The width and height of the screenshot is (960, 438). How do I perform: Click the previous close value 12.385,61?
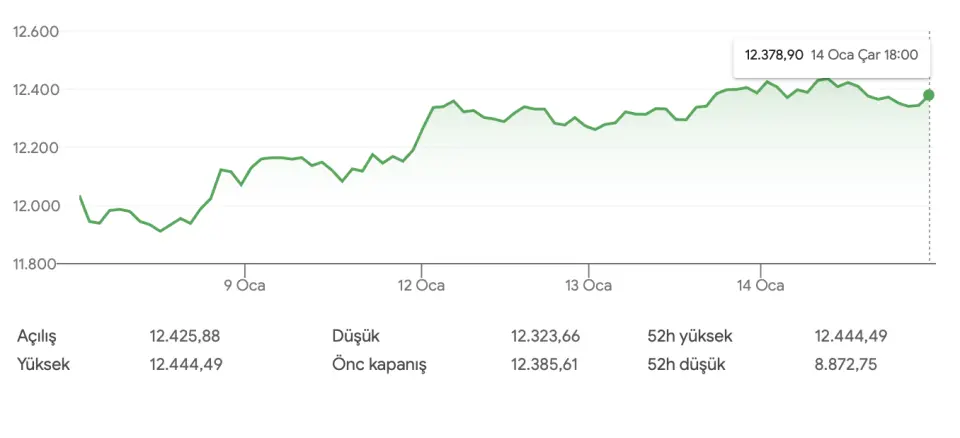point(545,364)
